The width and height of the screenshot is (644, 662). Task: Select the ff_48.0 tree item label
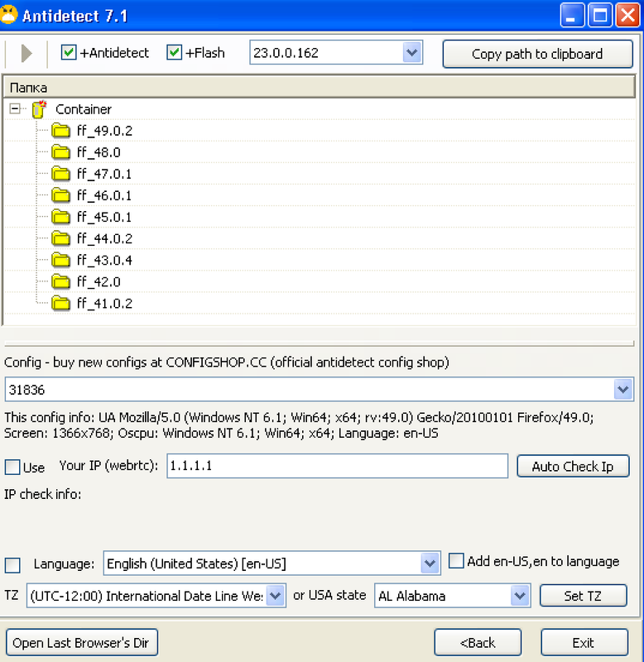(x=99, y=152)
